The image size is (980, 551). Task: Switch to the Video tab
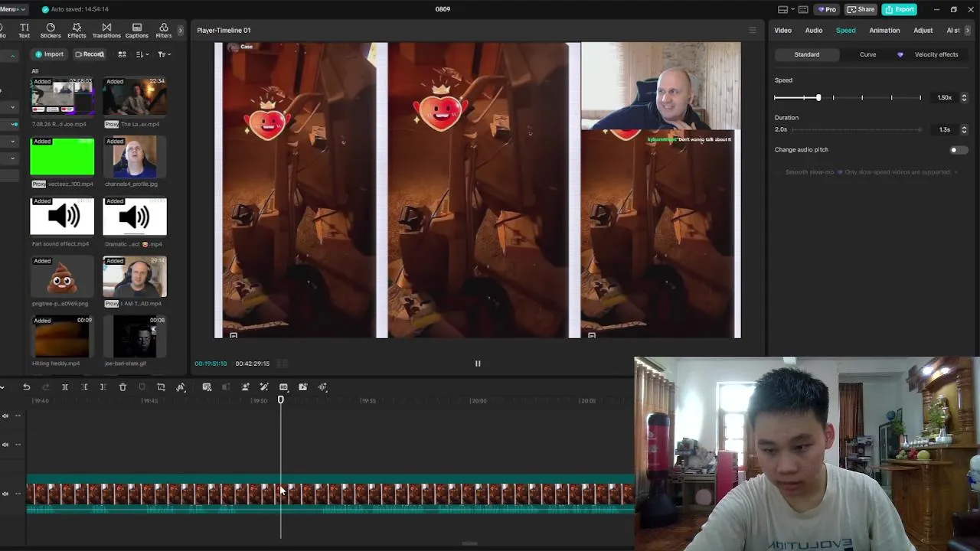(782, 31)
